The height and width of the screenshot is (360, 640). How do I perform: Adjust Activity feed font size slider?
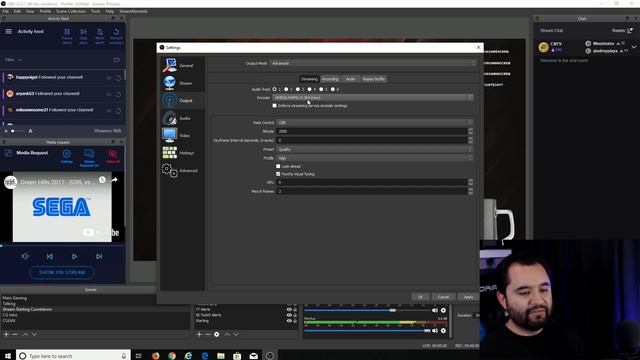point(18,131)
